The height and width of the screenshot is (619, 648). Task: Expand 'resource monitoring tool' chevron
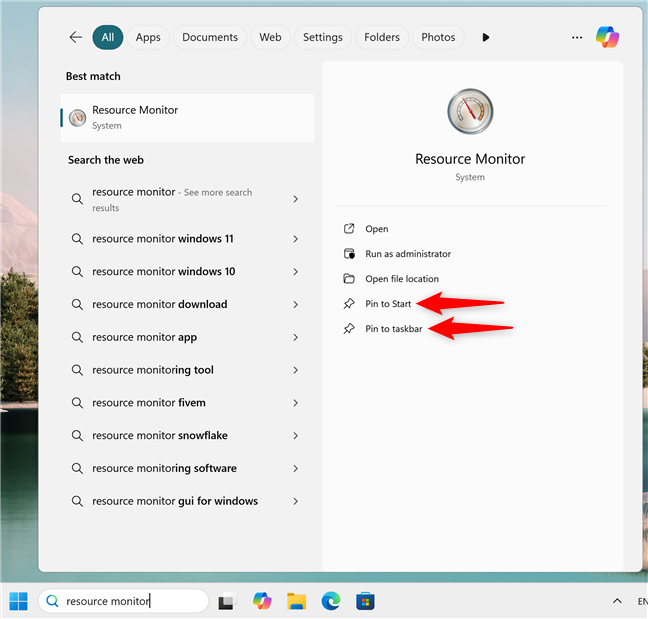(x=295, y=370)
